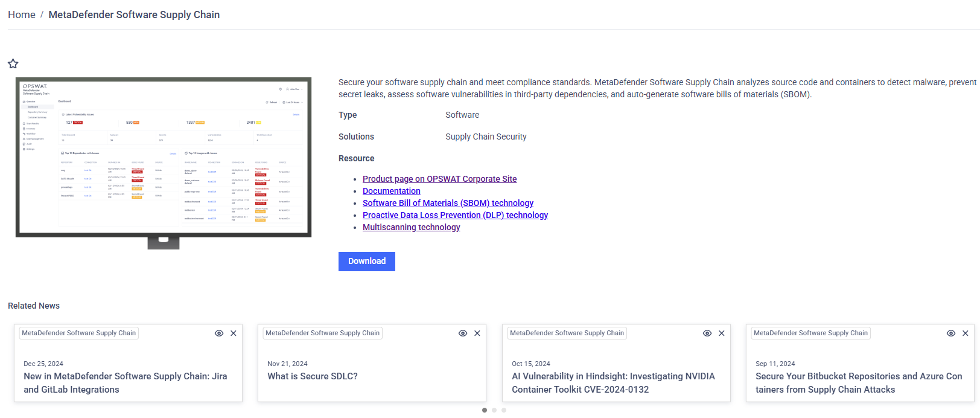Click the Resource label
Screen dimensions: 980x418
357,158
